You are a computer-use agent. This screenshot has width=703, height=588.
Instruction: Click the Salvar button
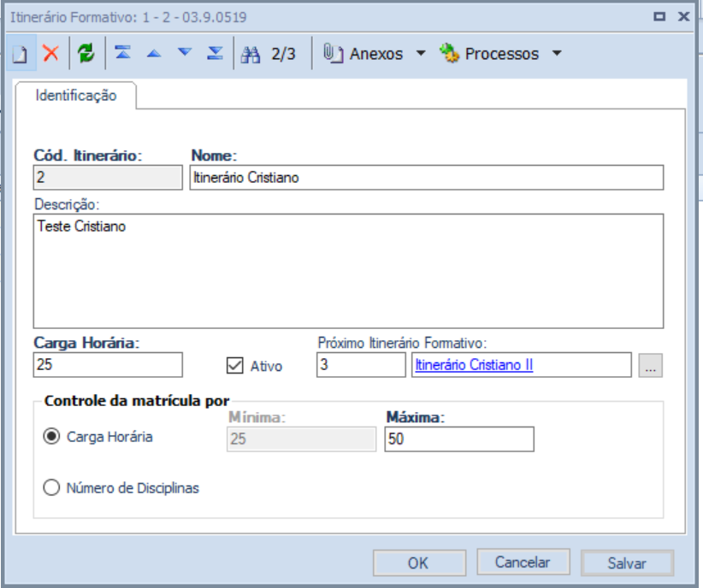[627, 563]
